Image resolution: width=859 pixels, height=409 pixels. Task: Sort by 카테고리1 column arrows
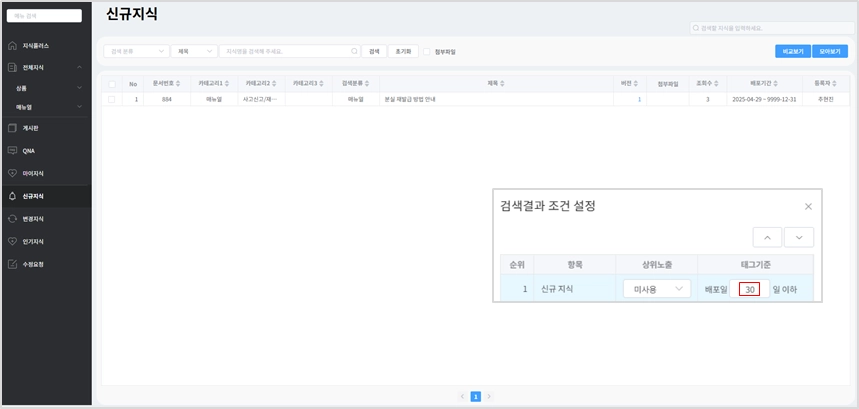click(227, 84)
